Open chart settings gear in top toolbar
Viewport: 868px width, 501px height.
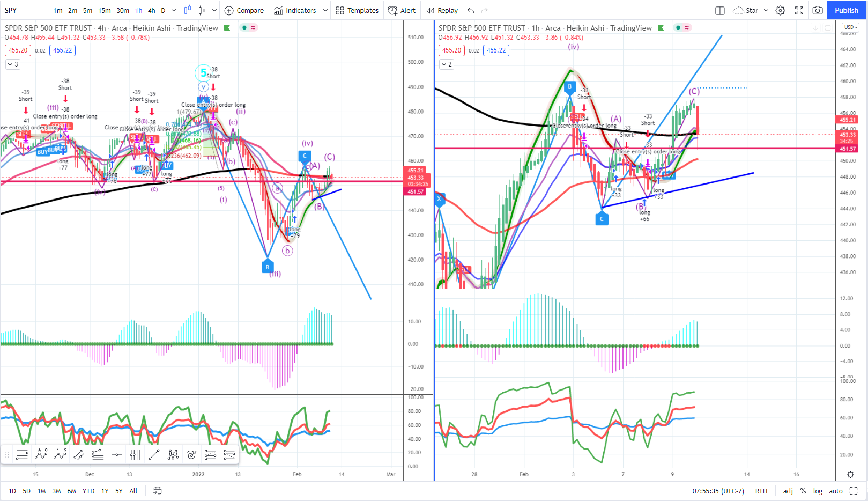[781, 10]
